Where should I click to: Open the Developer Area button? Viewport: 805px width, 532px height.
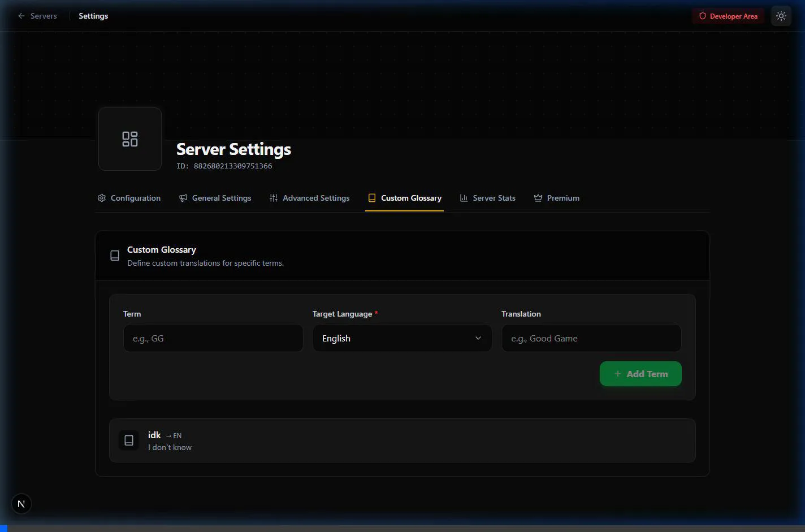click(x=728, y=16)
